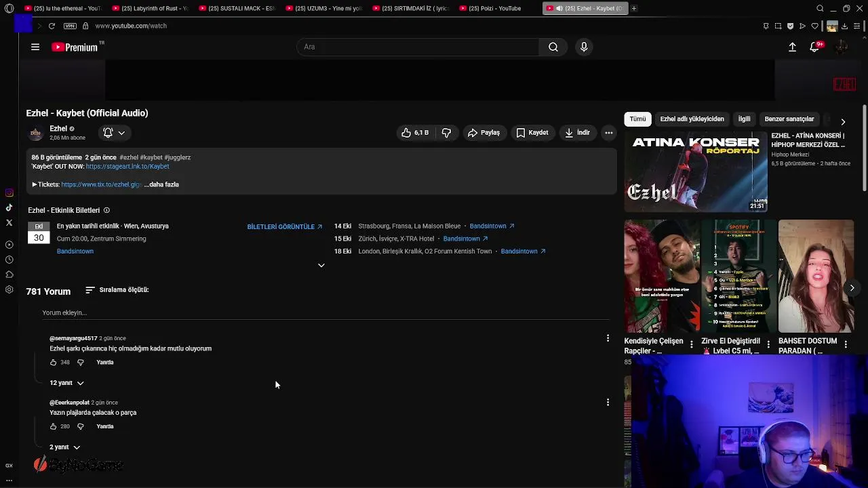Open the subscription notification bell dropdown
The width and height of the screenshot is (868, 488).
[x=113, y=133]
